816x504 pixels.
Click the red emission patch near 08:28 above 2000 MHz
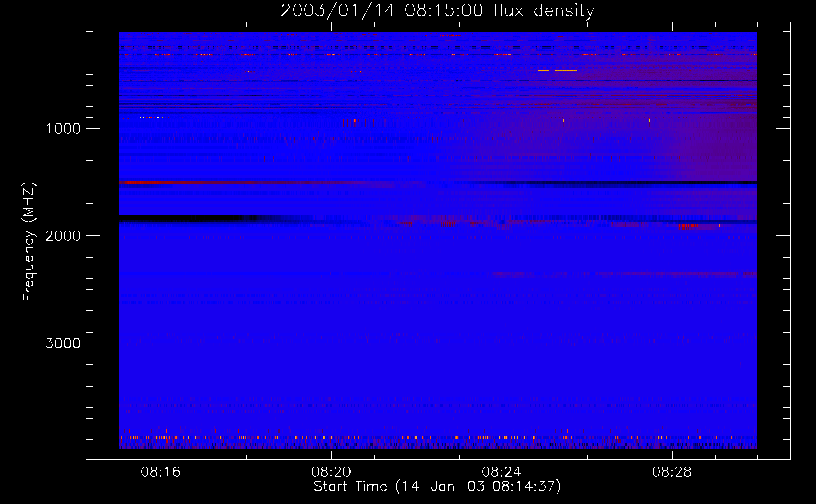point(688,226)
